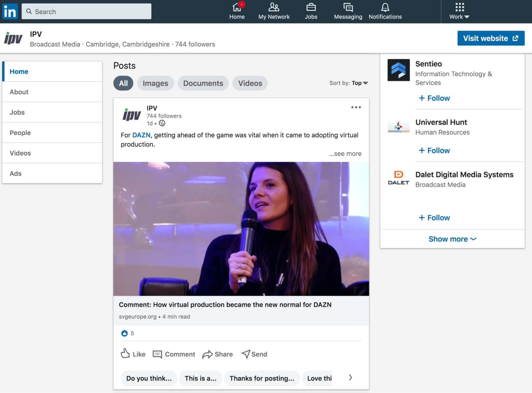
Task: Open the People tab in sidebar
Action: [x=20, y=133]
